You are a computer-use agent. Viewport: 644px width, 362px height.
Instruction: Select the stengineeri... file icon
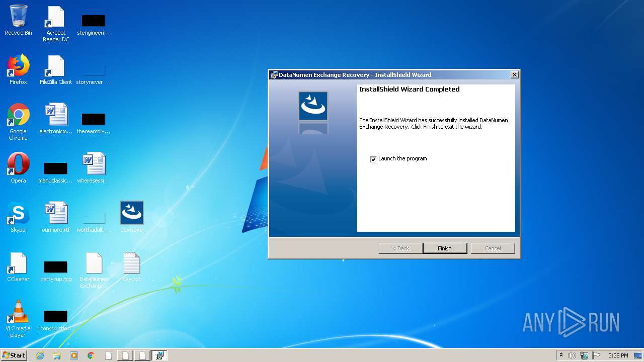(94, 25)
